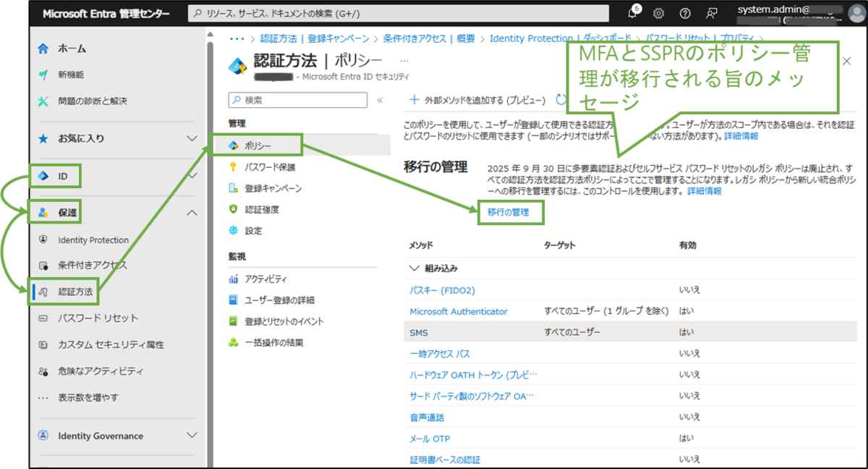
Task: Click the breadcrumb ellipsis
Action: click(x=236, y=38)
